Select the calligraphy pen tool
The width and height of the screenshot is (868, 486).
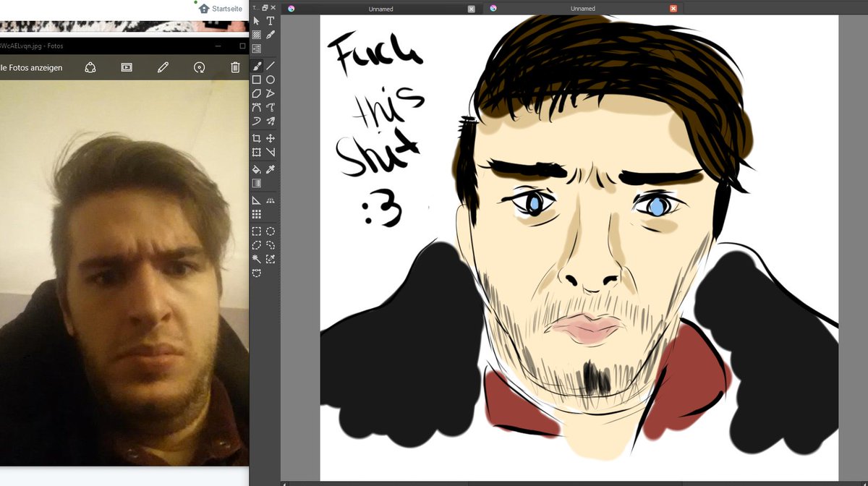pyautogui.click(x=271, y=35)
